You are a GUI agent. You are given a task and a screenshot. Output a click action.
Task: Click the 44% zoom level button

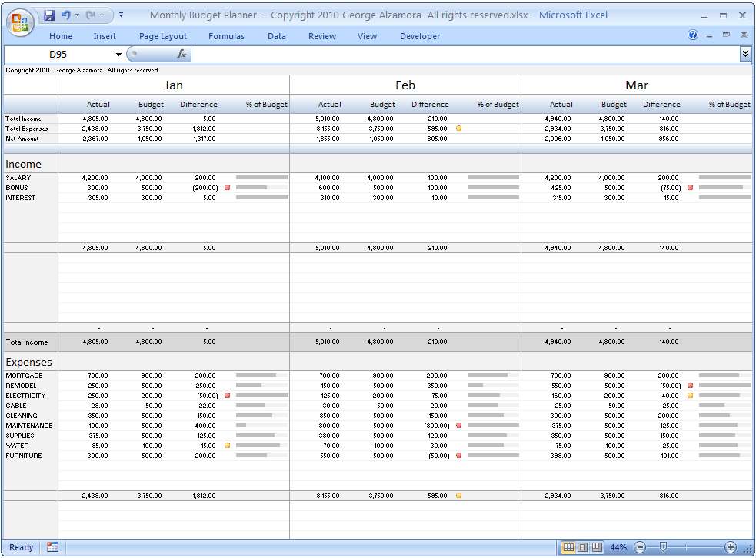pos(618,547)
